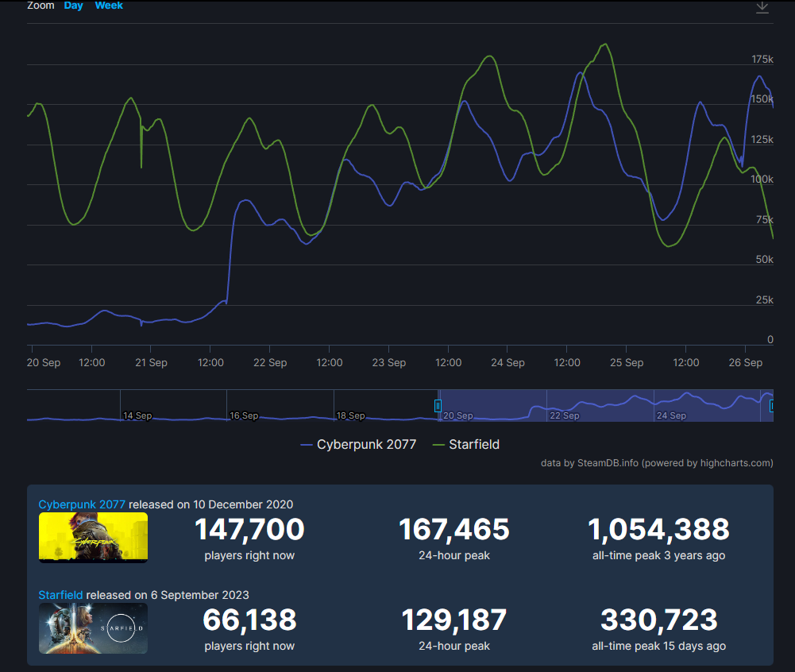
Task: Click 'all-time peak 3 years ago' caption
Action: [658, 555]
